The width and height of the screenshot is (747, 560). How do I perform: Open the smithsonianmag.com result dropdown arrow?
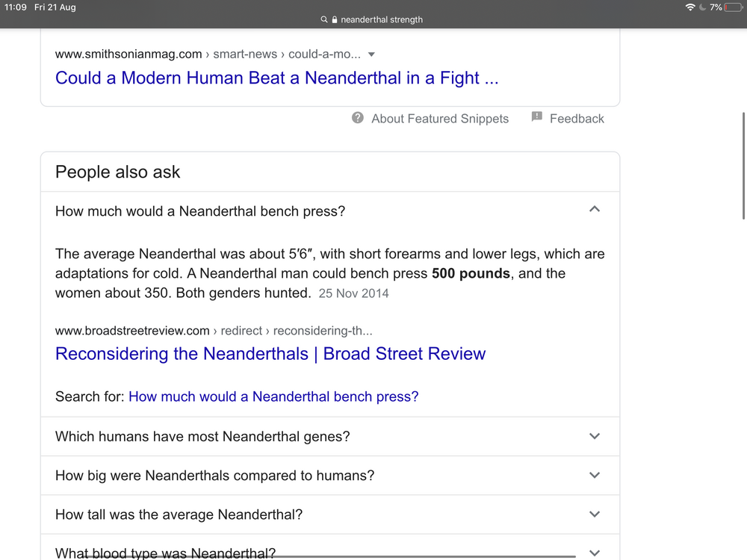pos(372,55)
